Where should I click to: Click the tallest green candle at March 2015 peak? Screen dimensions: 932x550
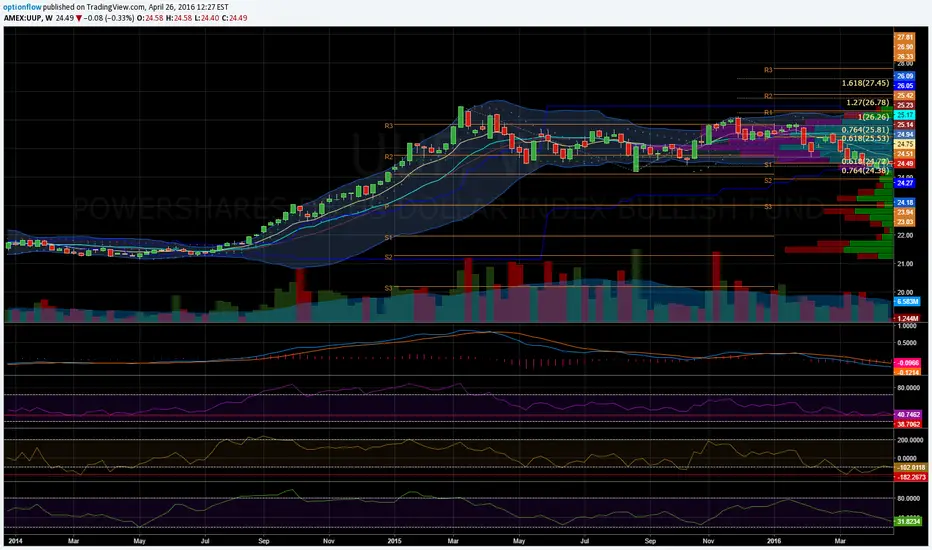[460, 117]
